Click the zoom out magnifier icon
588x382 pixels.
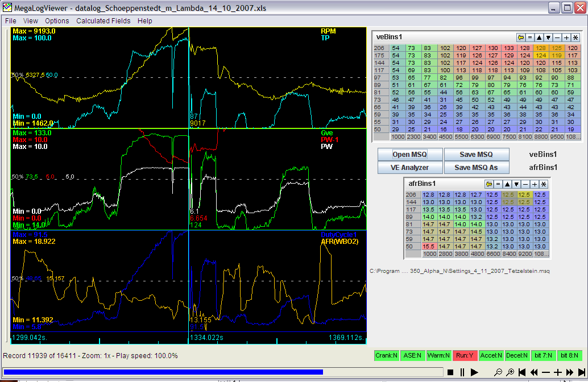(499, 372)
